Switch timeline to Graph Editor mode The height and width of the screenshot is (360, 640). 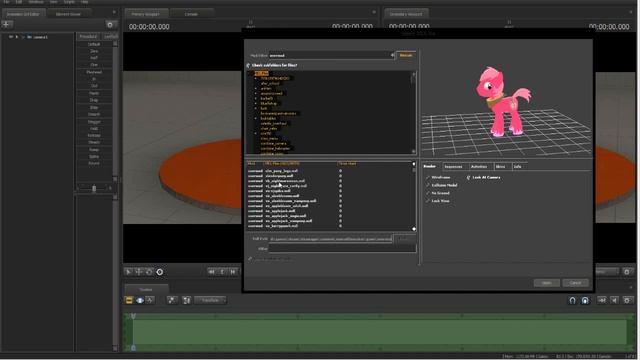150,300
